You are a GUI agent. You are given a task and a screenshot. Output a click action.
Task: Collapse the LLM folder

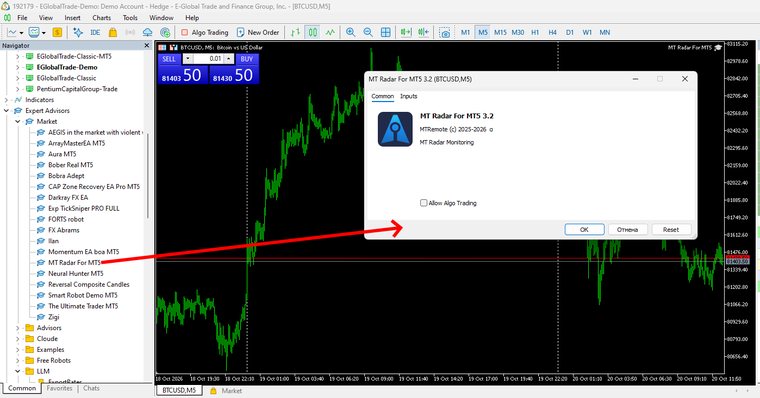point(18,371)
